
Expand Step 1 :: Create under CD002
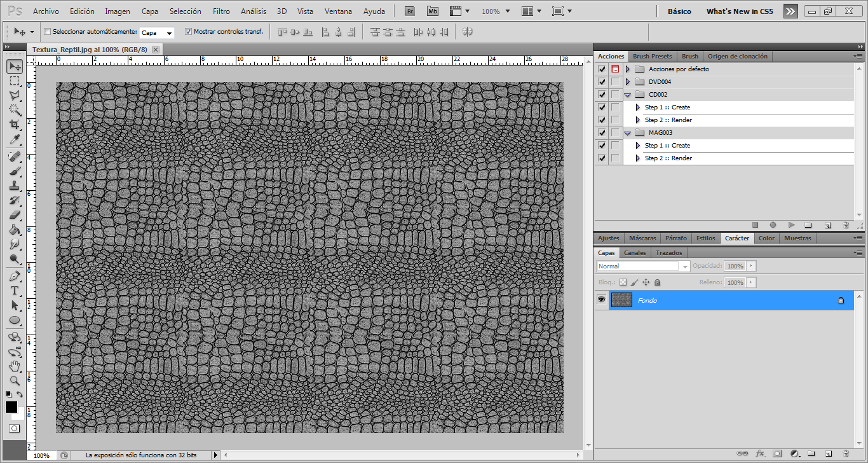coord(638,107)
